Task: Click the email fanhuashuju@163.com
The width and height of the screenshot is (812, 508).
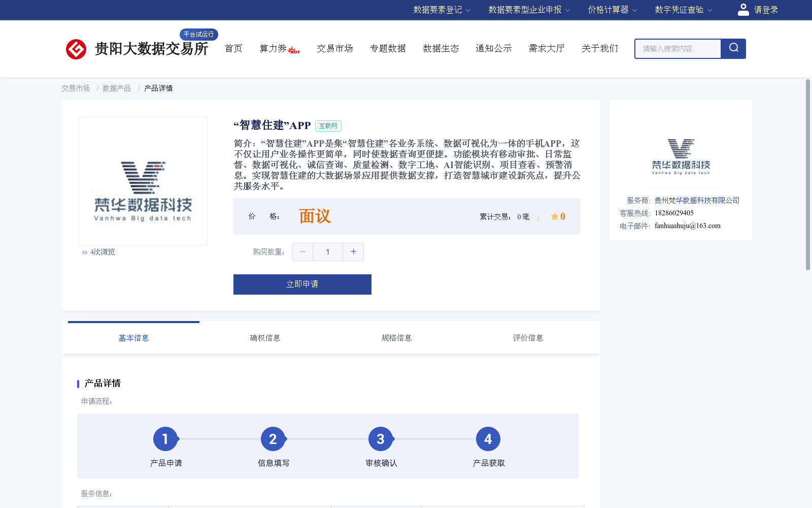Action: tap(688, 226)
